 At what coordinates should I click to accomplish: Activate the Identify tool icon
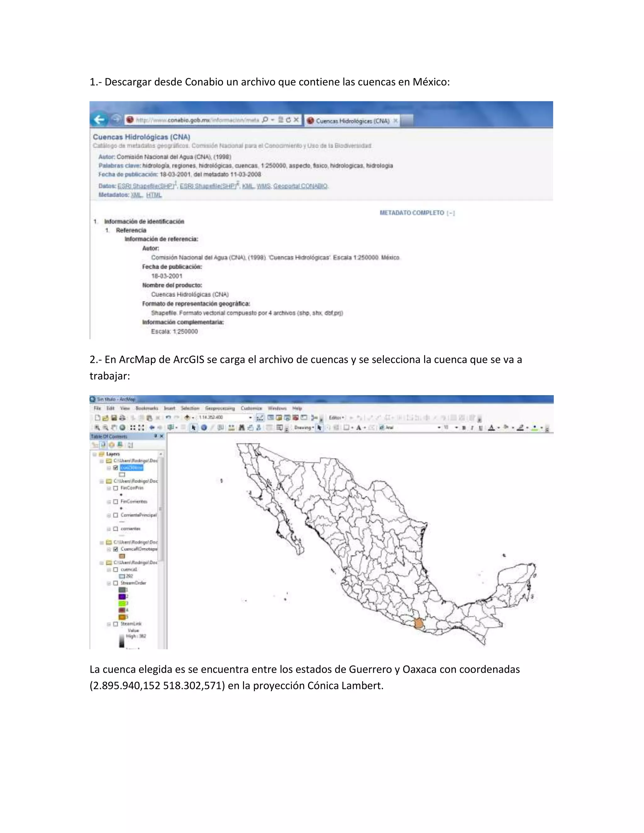click(x=204, y=428)
